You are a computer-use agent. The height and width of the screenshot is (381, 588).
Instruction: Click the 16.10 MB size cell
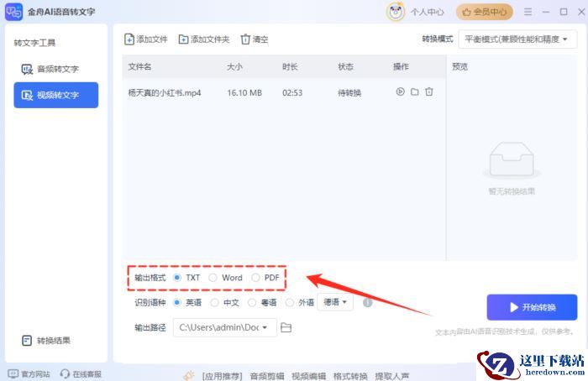[x=244, y=93]
